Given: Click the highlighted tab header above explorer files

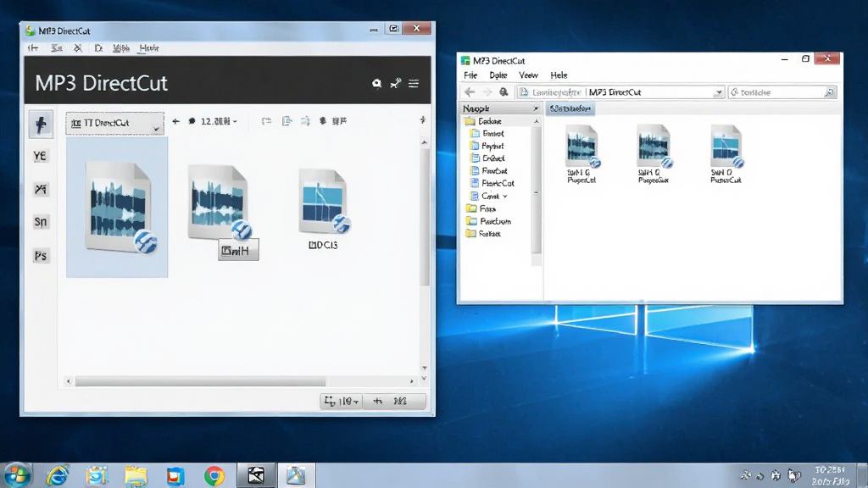Looking at the screenshot, I should click(x=570, y=108).
